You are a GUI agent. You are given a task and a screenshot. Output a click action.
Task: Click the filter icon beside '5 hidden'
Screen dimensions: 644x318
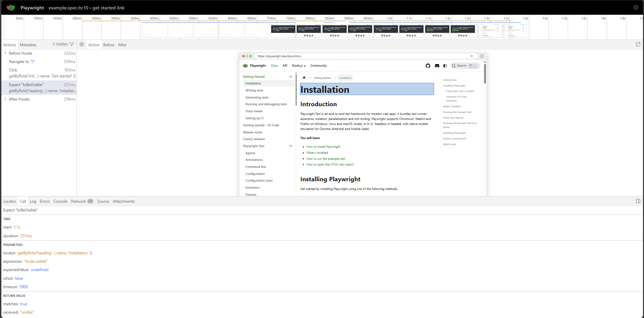pos(71,44)
